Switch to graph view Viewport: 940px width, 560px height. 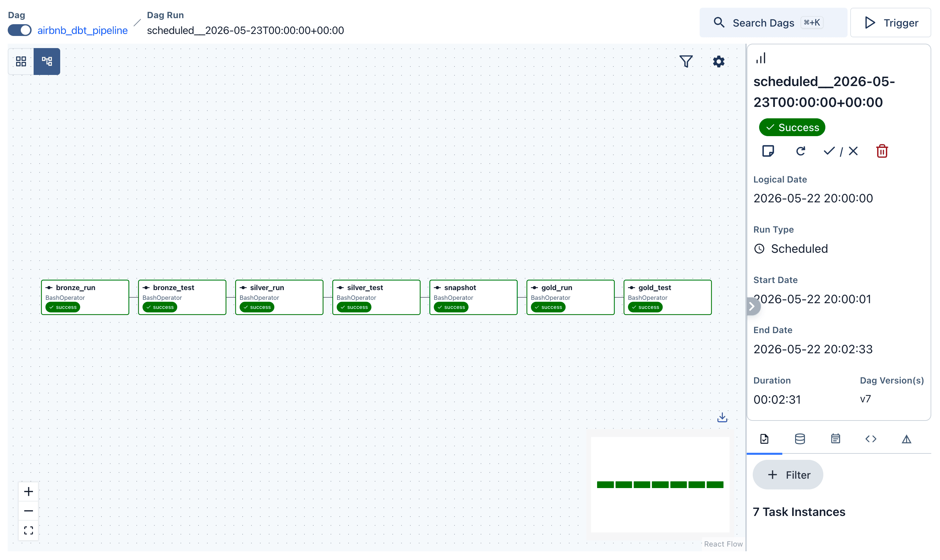point(47,62)
